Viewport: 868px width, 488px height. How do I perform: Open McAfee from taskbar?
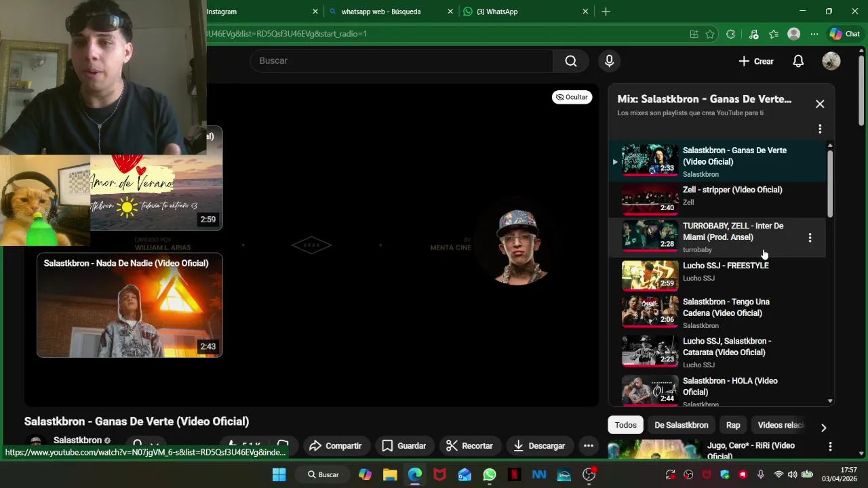tap(439, 474)
